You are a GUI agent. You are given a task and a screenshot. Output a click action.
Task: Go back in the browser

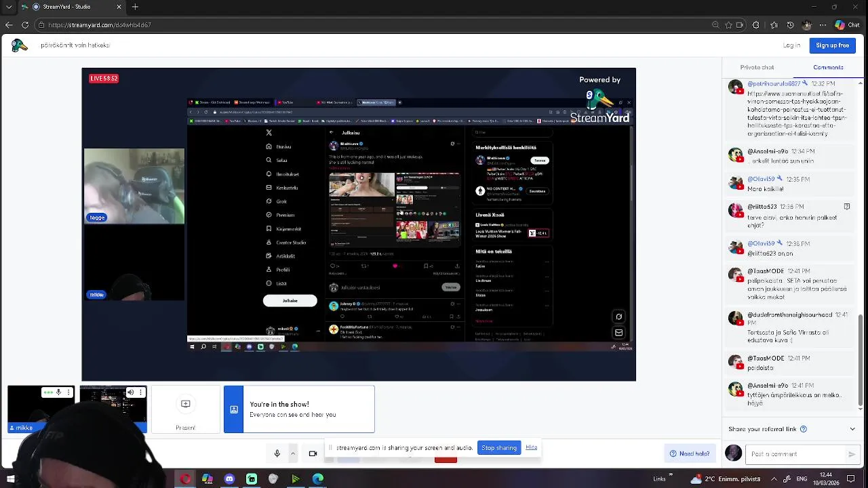tap(9, 25)
